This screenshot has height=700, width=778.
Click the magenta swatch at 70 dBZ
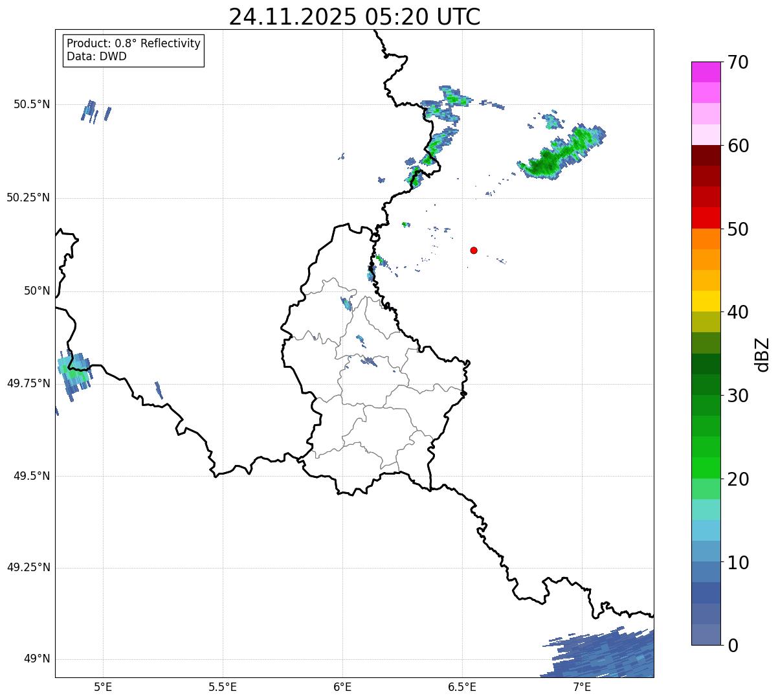pyautogui.click(x=706, y=71)
